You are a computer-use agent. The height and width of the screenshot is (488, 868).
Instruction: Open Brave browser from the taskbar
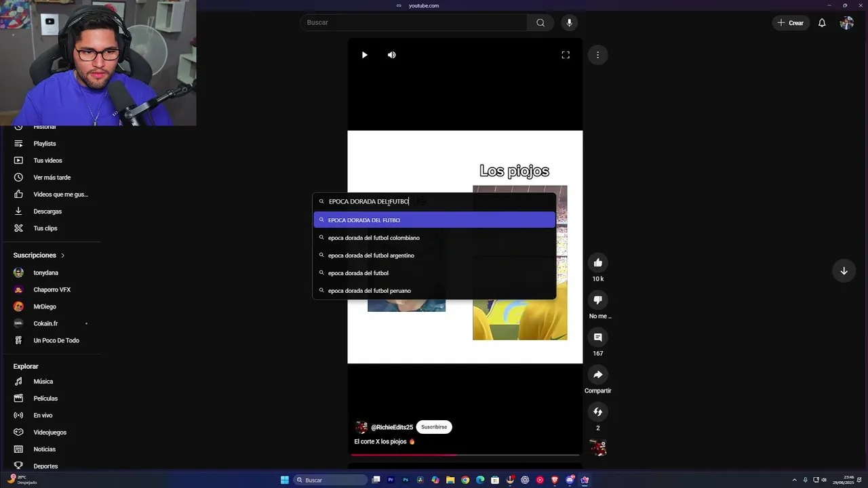(x=555, y=480)
